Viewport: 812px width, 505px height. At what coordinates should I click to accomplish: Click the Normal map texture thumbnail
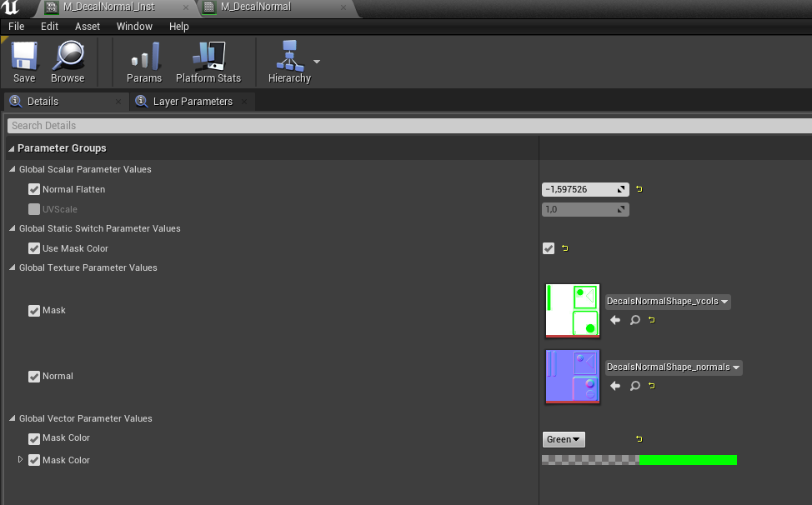573,376
